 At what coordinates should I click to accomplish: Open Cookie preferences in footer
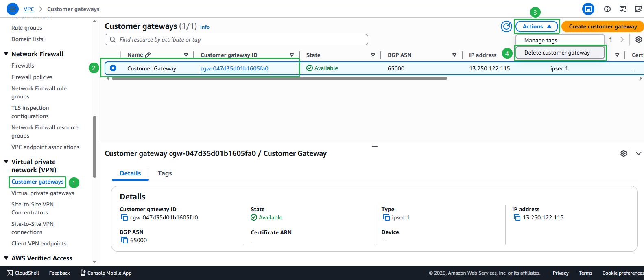coord(623,273)
